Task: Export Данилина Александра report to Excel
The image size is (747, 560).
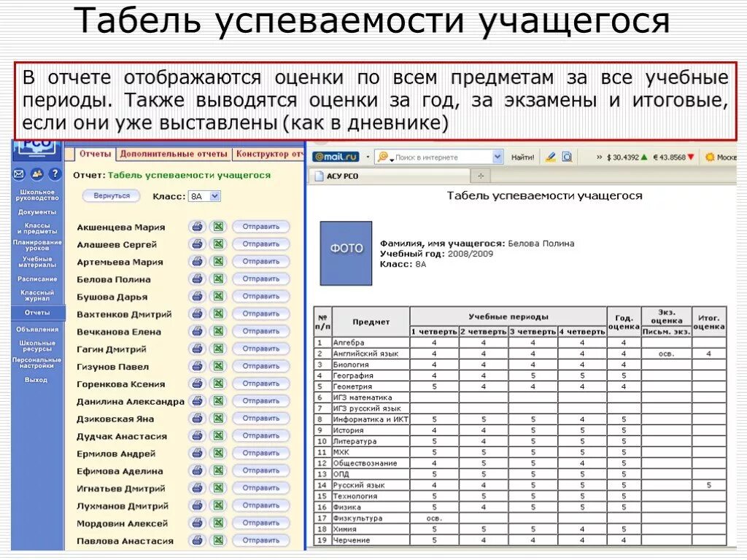Action: 218,401
